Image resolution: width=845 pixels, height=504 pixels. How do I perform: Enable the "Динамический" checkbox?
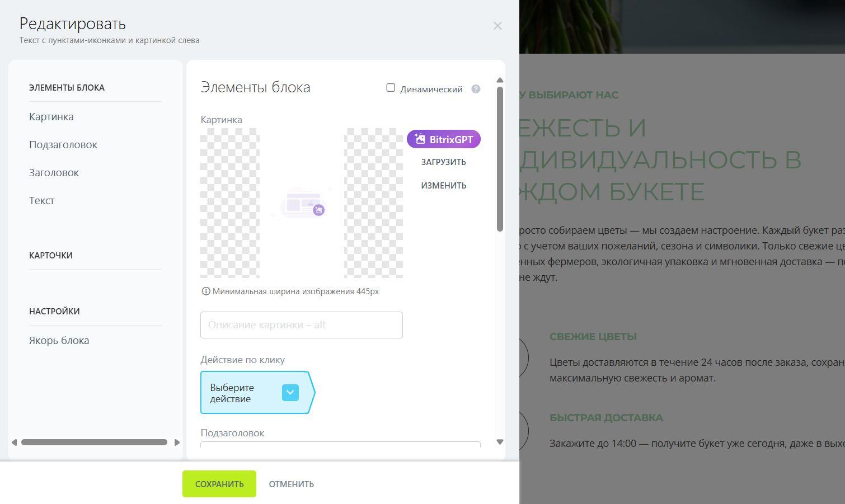[x=391, y=88]
